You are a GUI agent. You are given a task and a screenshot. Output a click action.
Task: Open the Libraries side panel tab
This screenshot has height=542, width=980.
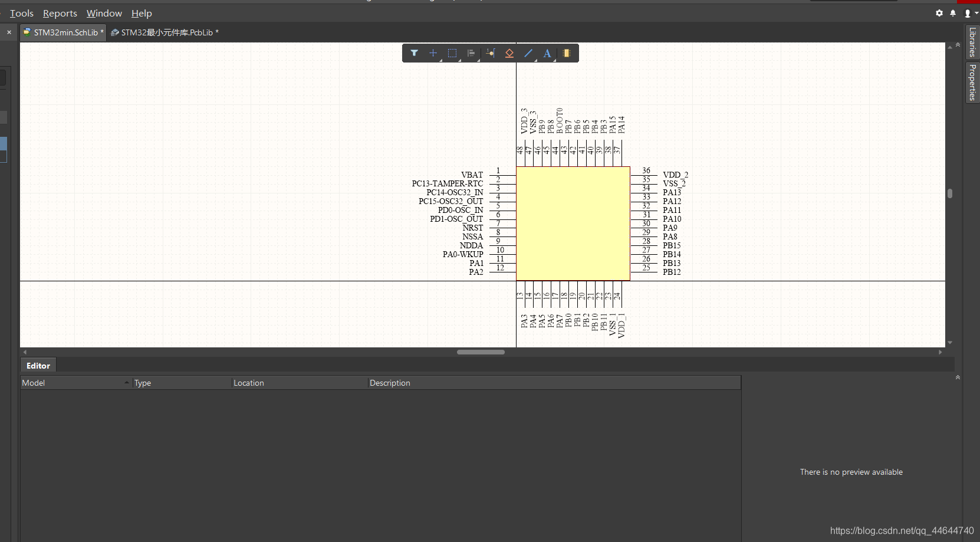click(972, 42)
